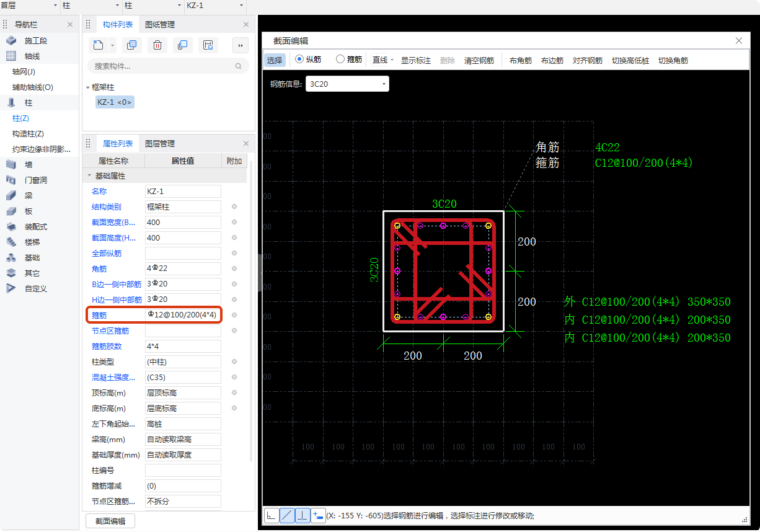
Task: Open 装配式 category in navigation bar
Action: [35, 227]
